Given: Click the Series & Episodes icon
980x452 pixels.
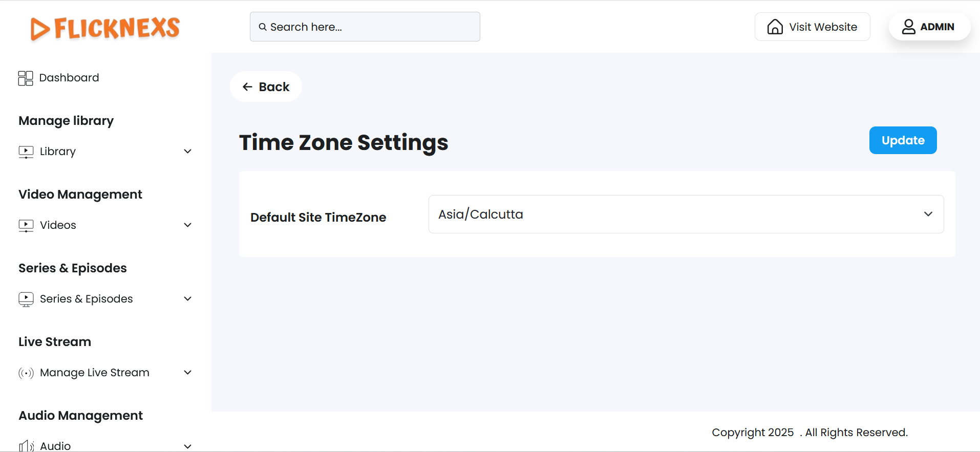Looking at the screenshot, I should point(26,299).
